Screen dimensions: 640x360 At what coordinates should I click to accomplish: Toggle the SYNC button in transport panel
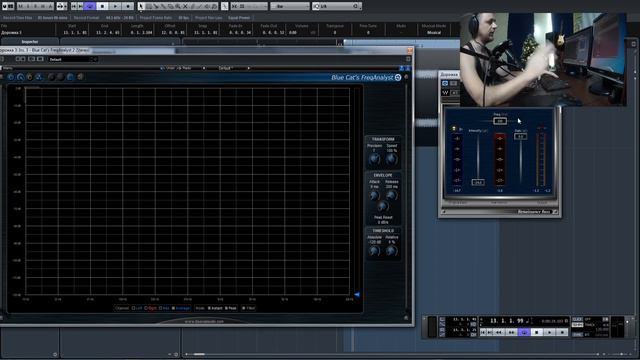click(577, 334)
